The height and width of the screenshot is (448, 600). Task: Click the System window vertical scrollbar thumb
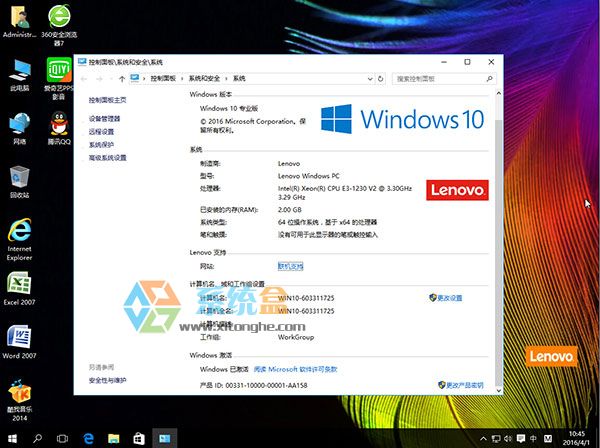(x=498, y=253)
